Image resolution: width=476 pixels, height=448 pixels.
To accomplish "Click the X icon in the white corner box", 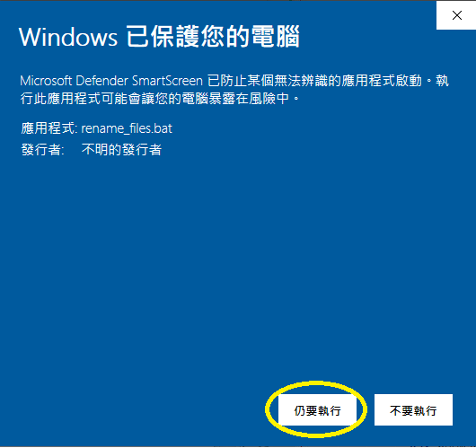I will (x=457, y=15).
